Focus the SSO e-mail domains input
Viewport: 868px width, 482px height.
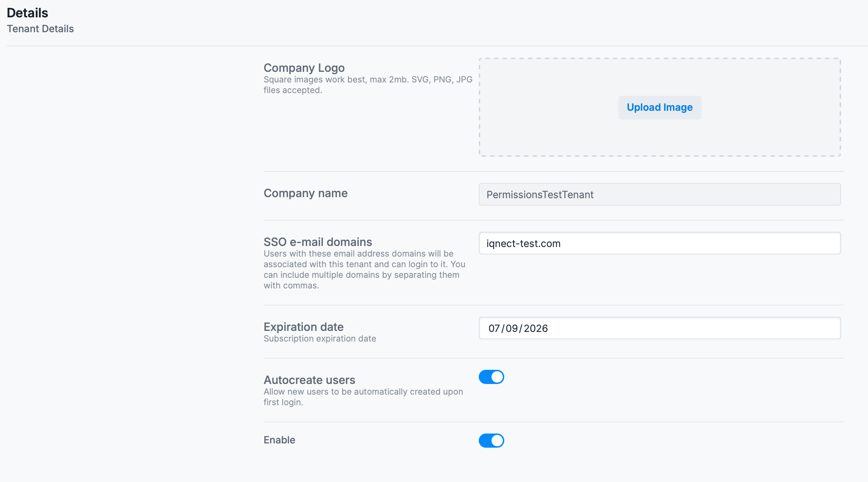click(x=660, y=243)
